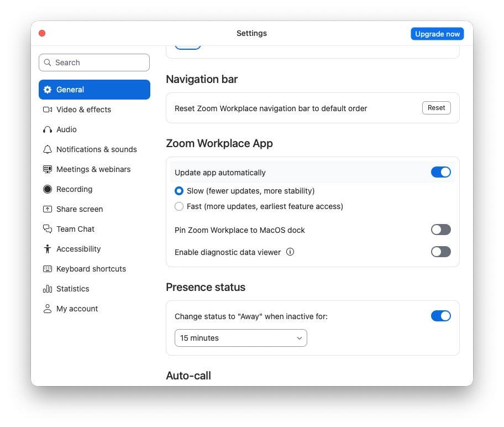The width and height of the screenshot is (504, 427).
Task: Click the Share screen arrow icon
Action: (48, 209)
